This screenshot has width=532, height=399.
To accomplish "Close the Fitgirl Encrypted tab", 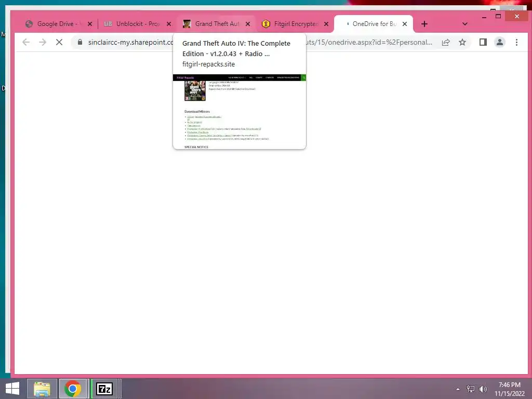I will [326, 24].
